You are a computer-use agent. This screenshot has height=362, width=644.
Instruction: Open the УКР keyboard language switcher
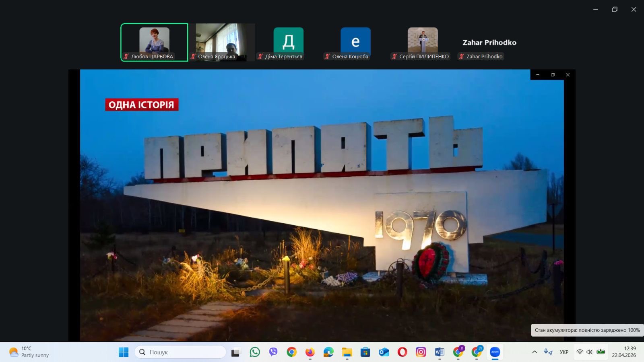click(564, 352)
